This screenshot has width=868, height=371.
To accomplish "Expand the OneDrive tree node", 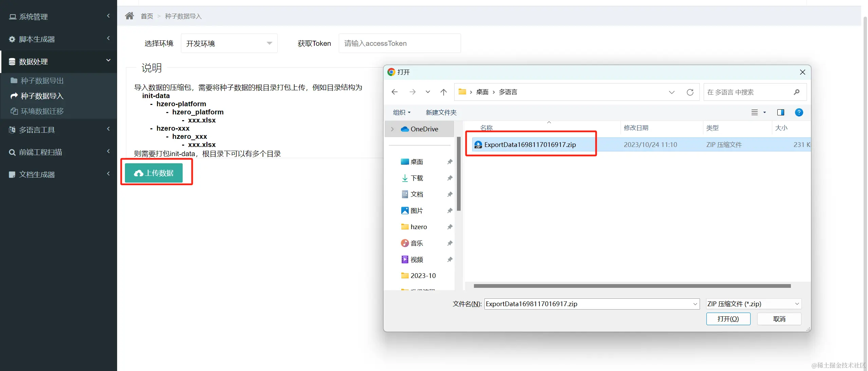I will click(x=392, y=129).
